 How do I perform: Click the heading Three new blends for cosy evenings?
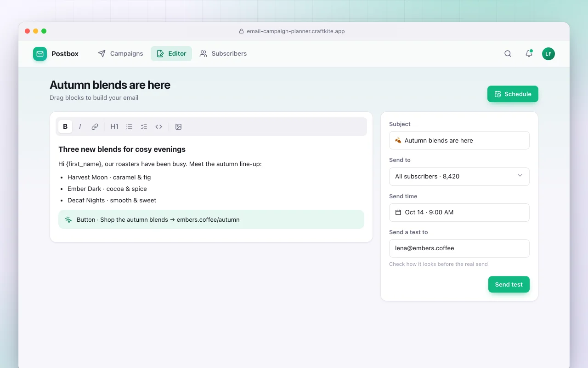(122, 149)
